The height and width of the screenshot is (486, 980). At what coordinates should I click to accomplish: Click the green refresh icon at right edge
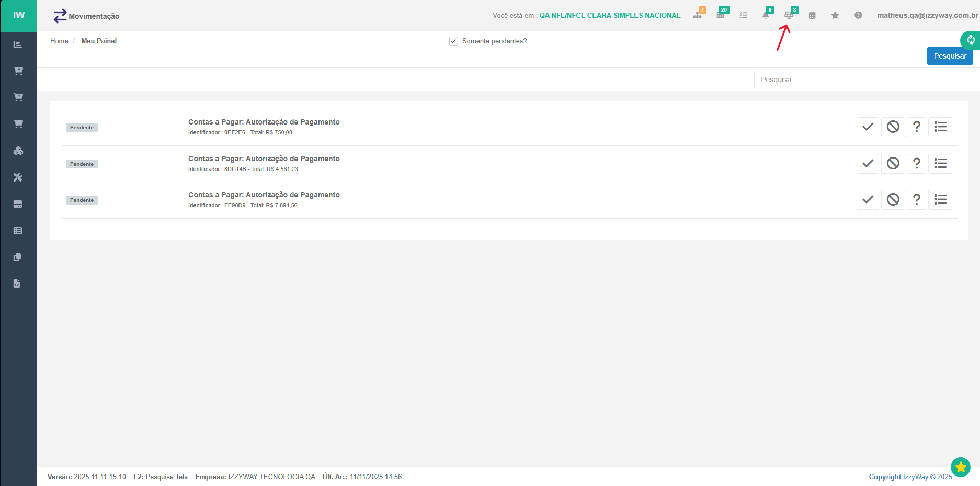pyautogui.click(x=971, y=40)
